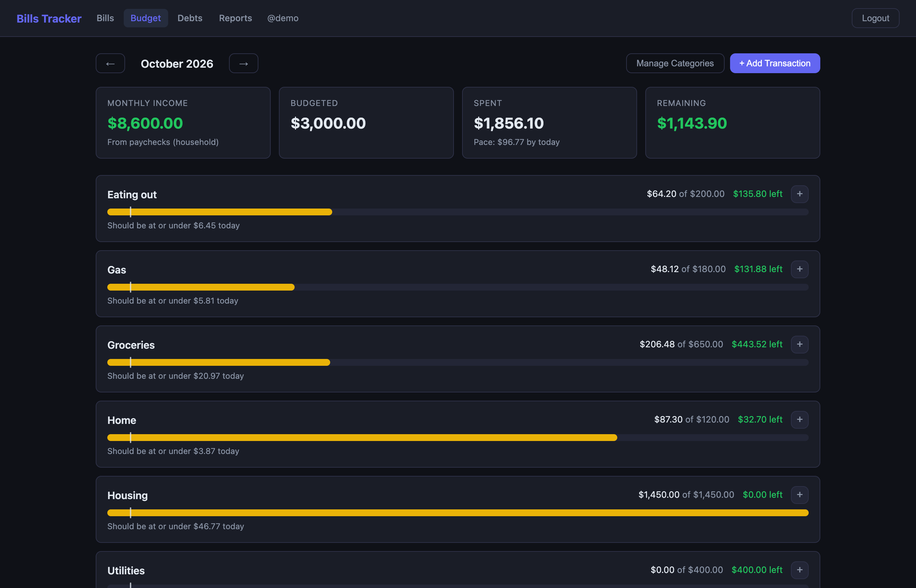The width and height of the screenshot is (916, 588).
Task: Click the '$443.52 left' value
Action: click(757, 344)
